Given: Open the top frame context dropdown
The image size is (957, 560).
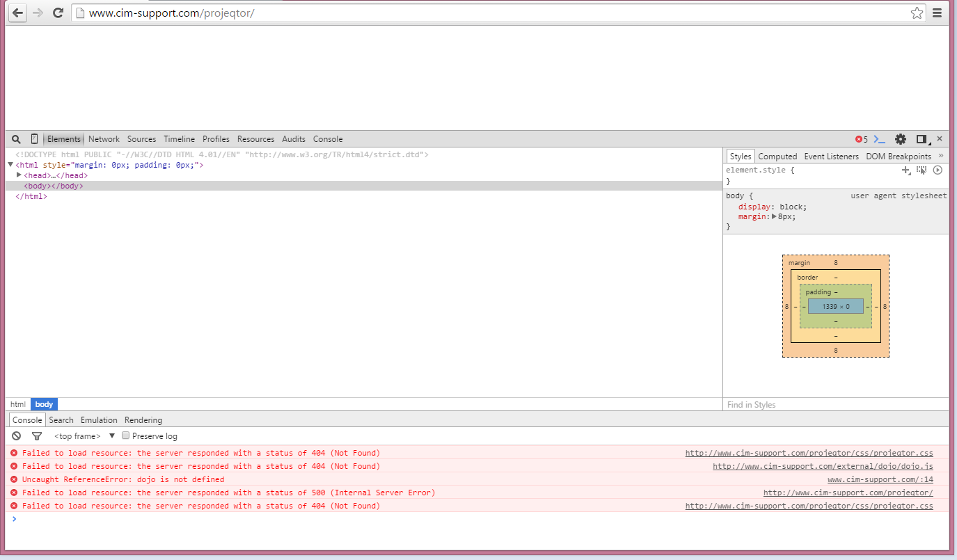Looking at the screenshot, I should click(x=84, y=436).
